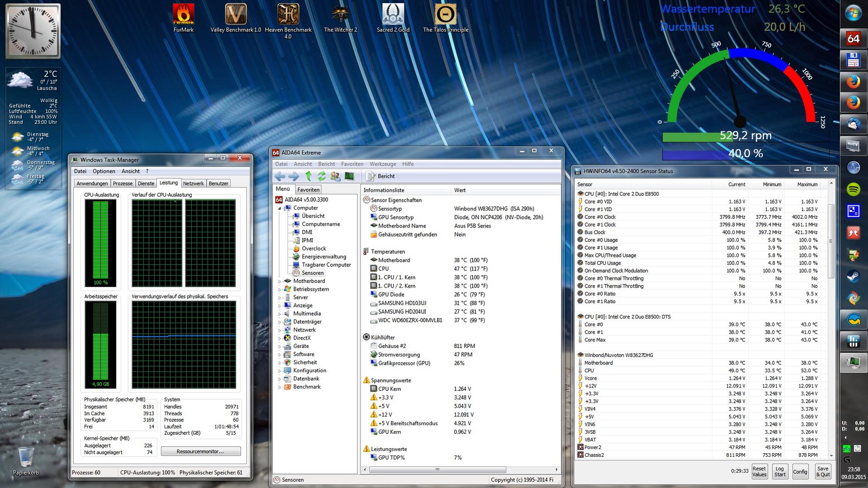This screenshot has height=488, width=868.
Task: Open Steam from the taskbar
Action: 853,276
